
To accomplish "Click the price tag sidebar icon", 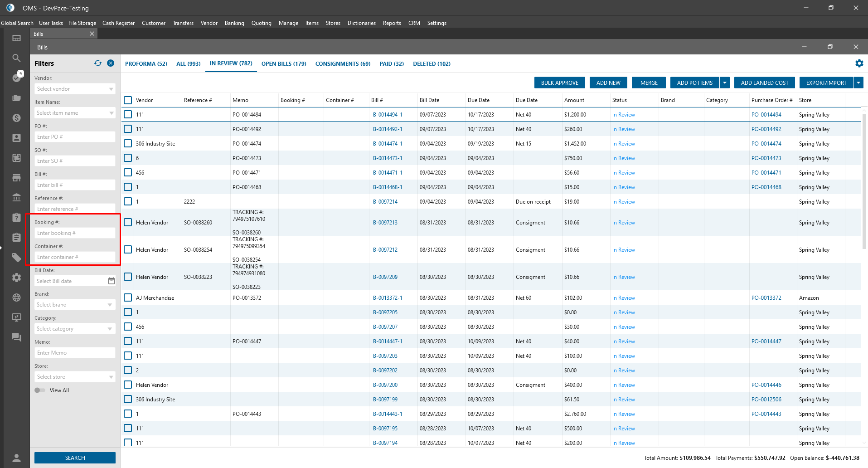I will pyautogui.click(x=17, y=258).
